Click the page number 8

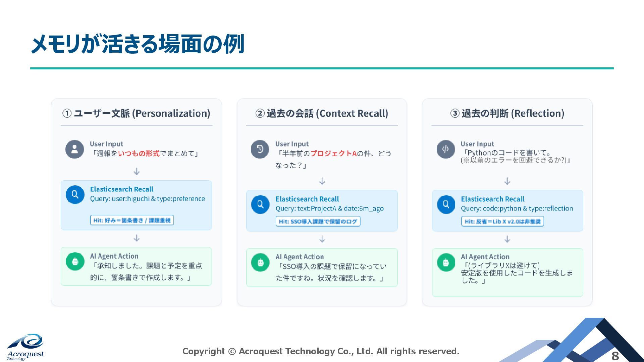(615, 356)
